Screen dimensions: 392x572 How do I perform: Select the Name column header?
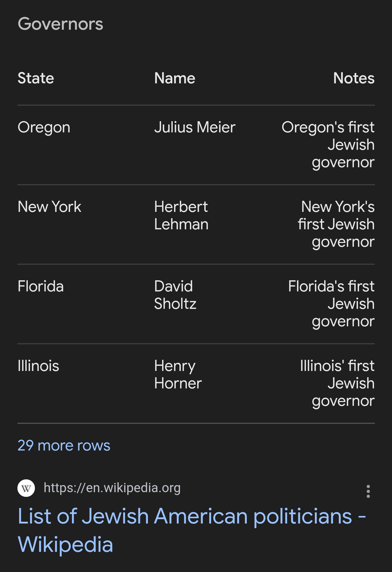click(175, 78)
